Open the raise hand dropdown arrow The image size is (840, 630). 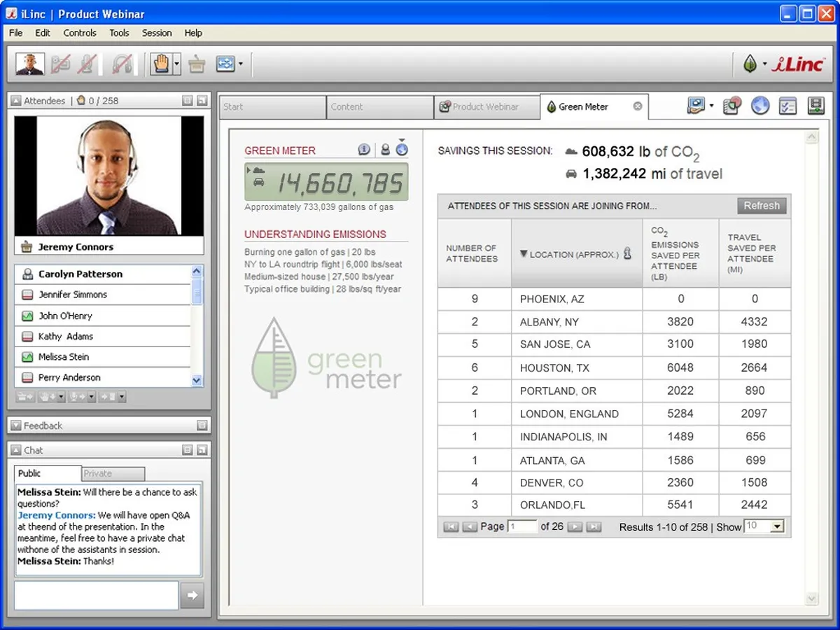click(x=177, y=64)
